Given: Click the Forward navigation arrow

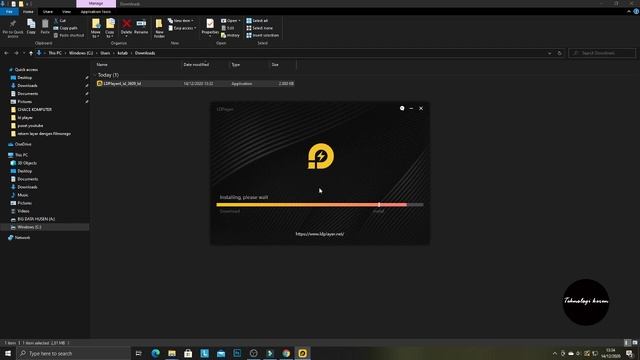Looking at the screenshot, I should [x=16, y=53].
